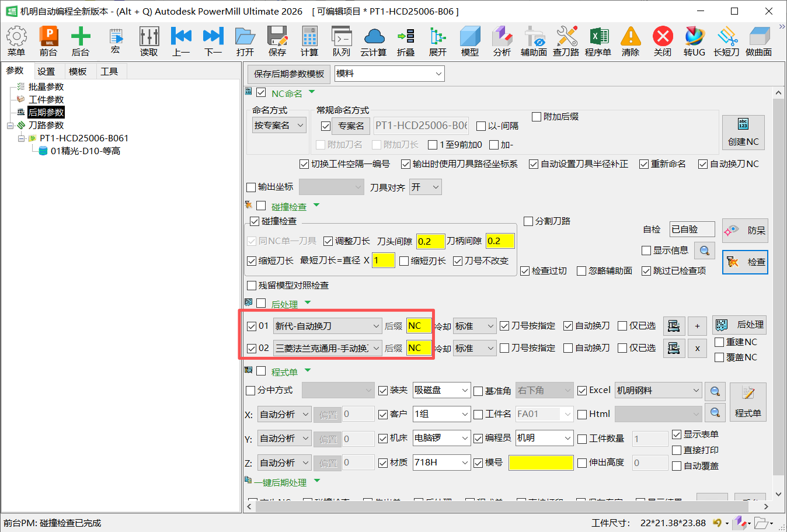Switch to the 设置 tab

click(x=46, y=71)
